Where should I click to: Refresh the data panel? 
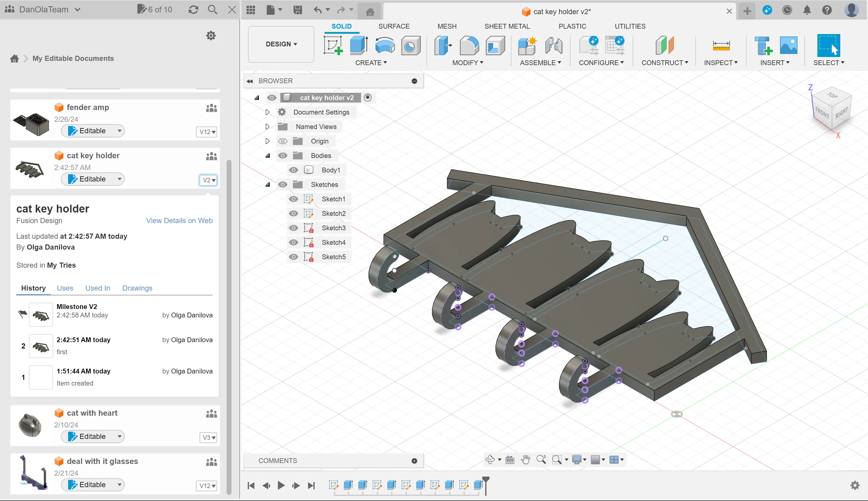(x=193, y=10)
